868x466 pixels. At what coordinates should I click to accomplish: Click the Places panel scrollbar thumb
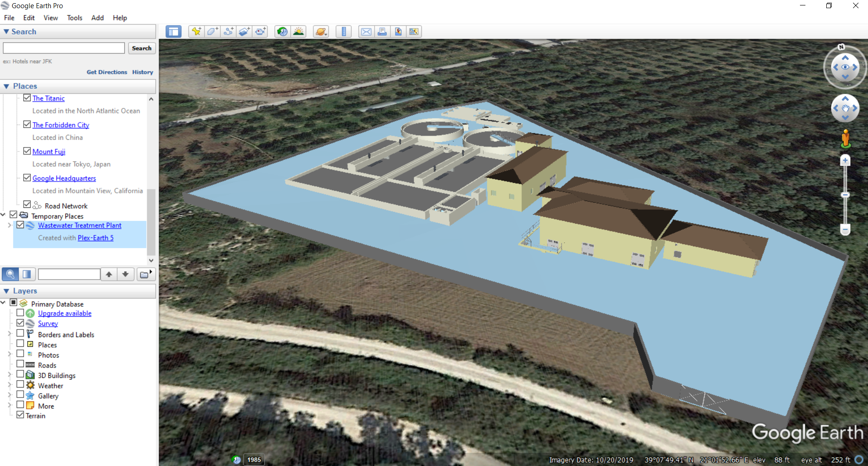click(151, 222)
